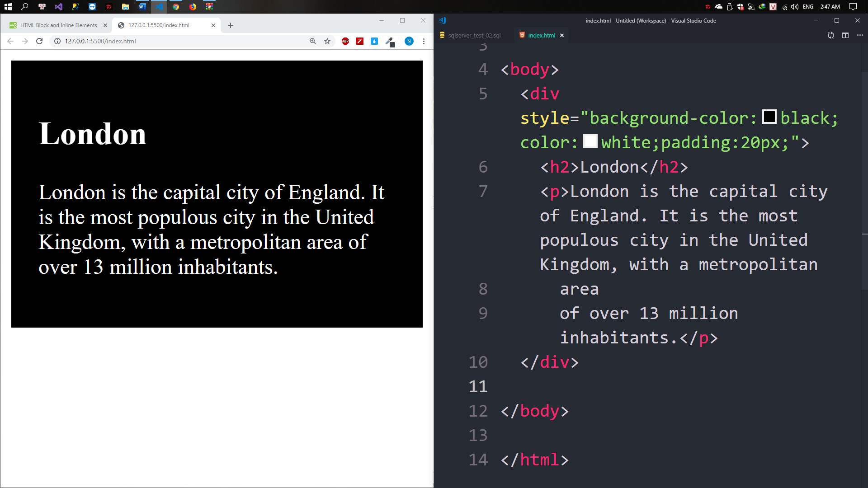Image resolution: width=868 pixels, height=488 pixels.
Task: Split the VS Code editor
Action: (845, 35)
